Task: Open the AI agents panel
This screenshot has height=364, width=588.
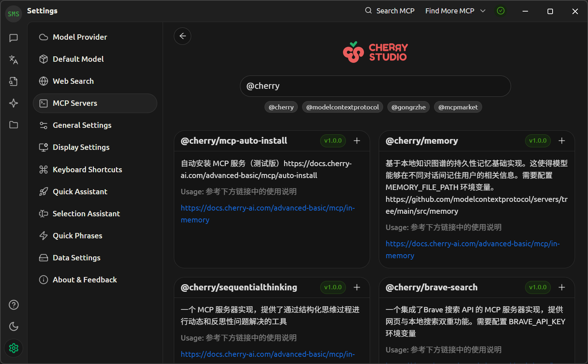Action: [x=13, y=103]
